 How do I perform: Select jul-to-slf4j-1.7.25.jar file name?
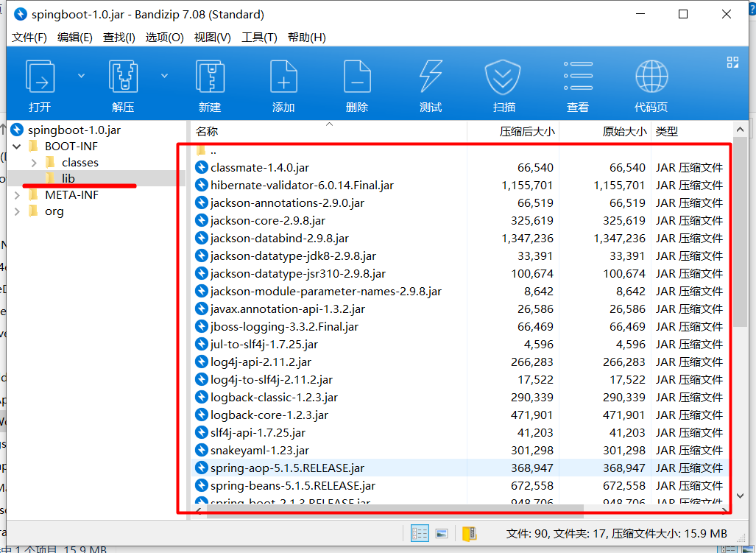coord(264,344)
